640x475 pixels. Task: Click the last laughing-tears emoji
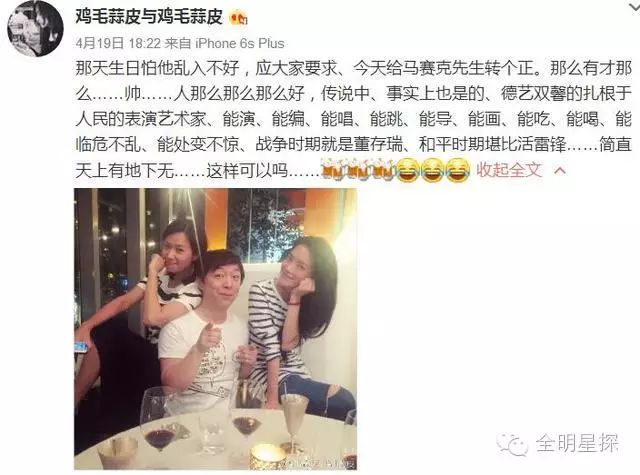457,170
